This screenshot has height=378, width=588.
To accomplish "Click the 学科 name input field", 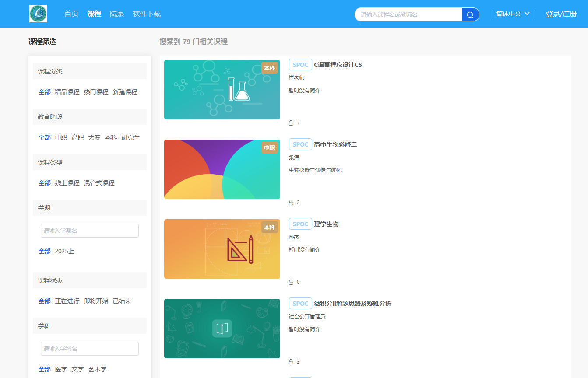I will (x=90, y=349).
